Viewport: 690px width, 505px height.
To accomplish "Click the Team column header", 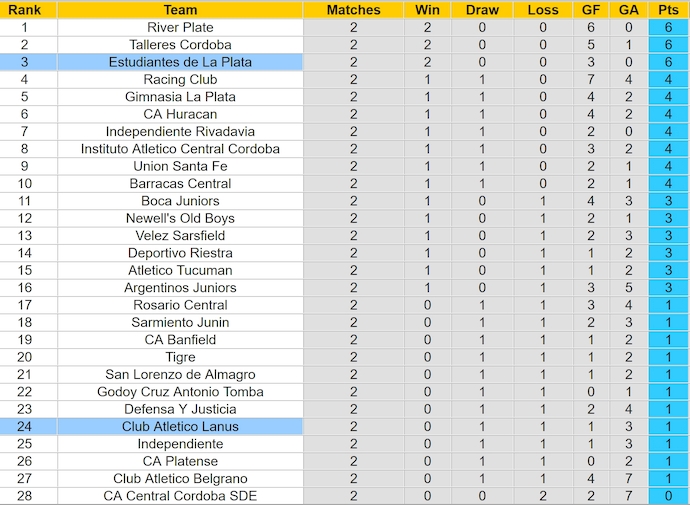I will coord(180,10).
